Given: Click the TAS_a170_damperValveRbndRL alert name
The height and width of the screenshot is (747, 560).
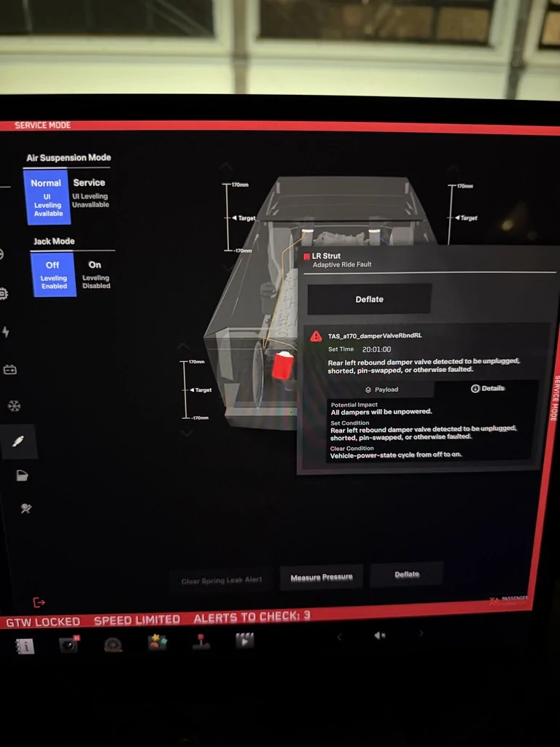Looking at the screenshot, I should 375,336.
